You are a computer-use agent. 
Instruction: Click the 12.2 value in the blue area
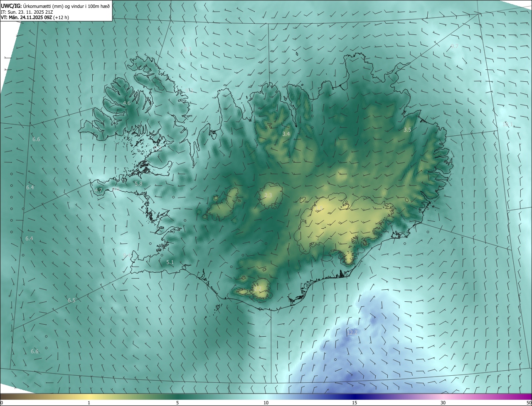tap(352, 333)
